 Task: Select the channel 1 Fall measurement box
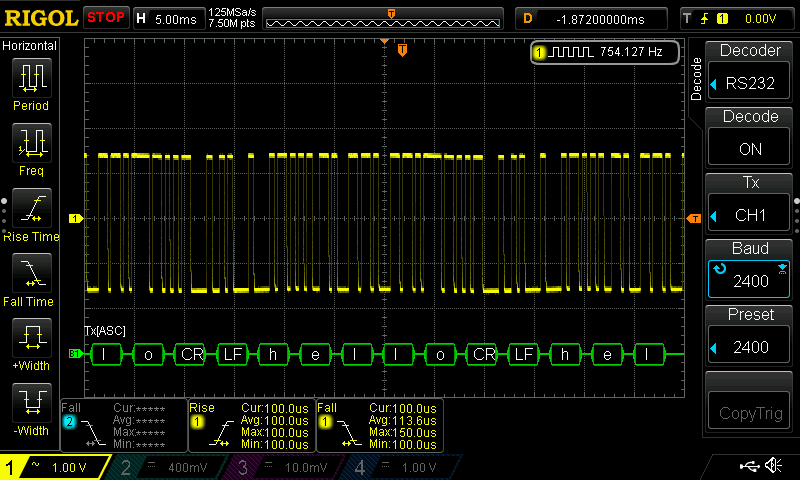pos(380,425)
